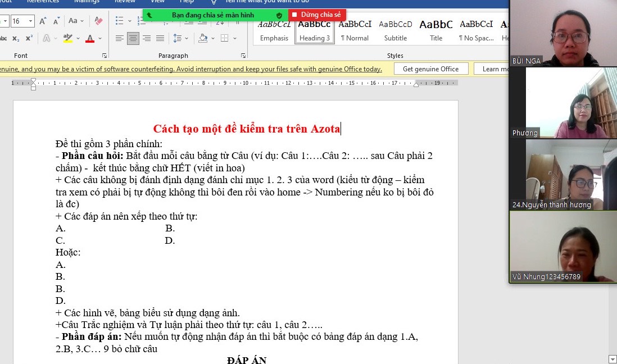Open the Font dialog launcher arrow
The image size is (617, 364).
point(104,56)
